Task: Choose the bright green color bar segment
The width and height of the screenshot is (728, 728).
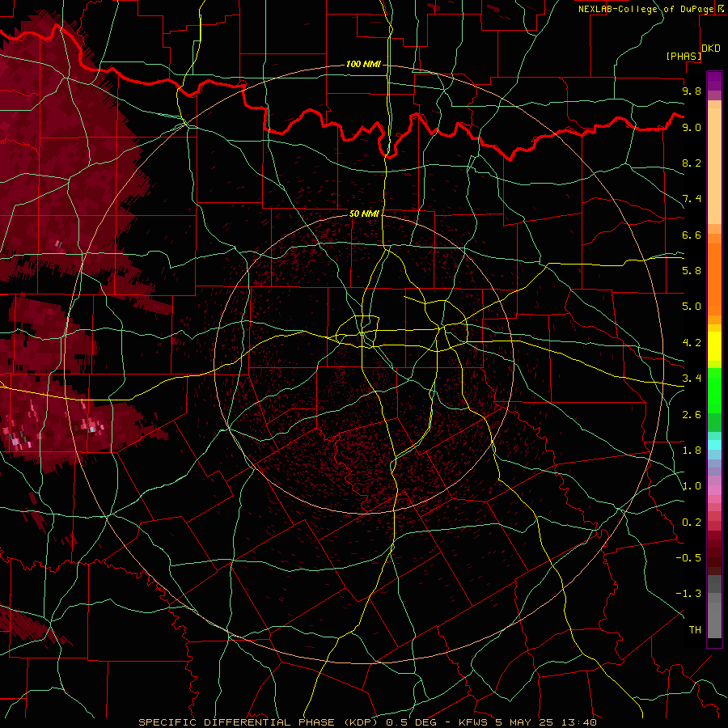Action: (714, 390)
